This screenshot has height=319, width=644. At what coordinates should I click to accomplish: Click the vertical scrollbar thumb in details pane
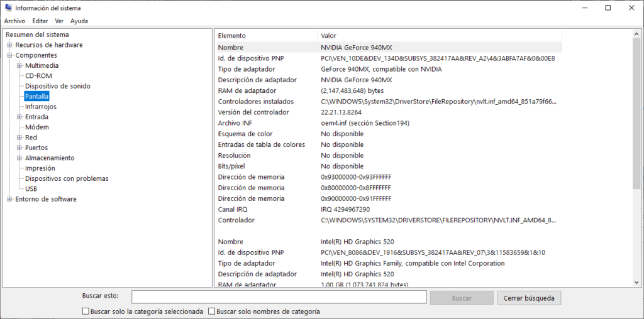point(636,114)
